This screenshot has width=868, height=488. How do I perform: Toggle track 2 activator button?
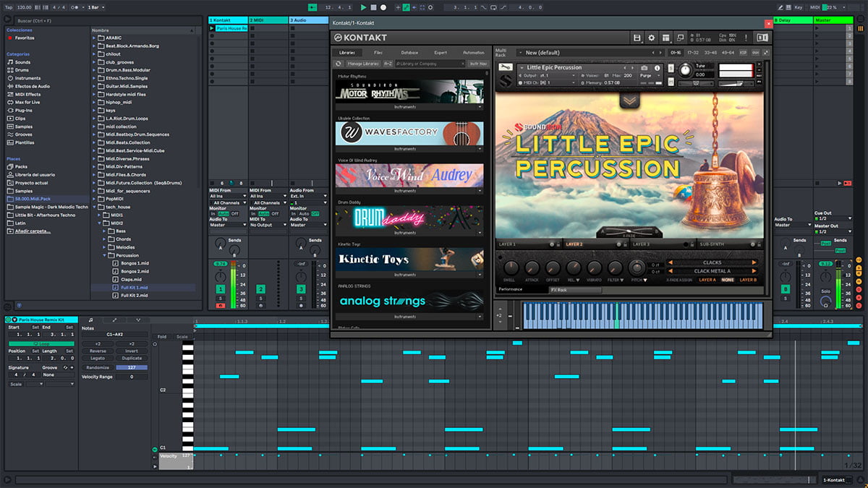(260, 288)
